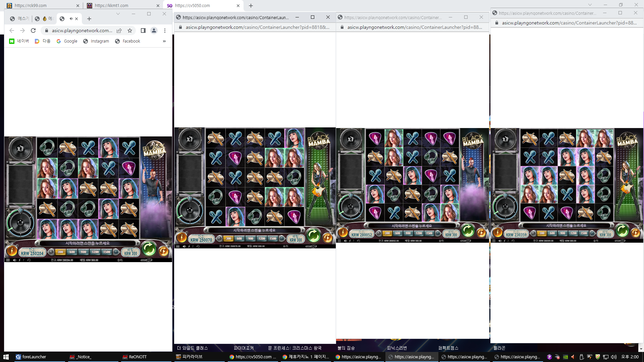The height and width of the screenshot is (362, 644).
Task: Expand hidden bookmarks with the double chevron
Action: tap(164, 41)
